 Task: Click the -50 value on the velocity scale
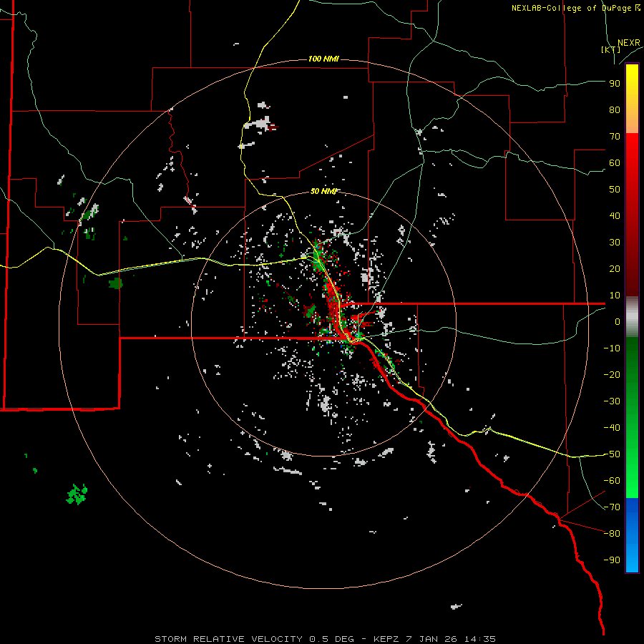pos(612,454)
